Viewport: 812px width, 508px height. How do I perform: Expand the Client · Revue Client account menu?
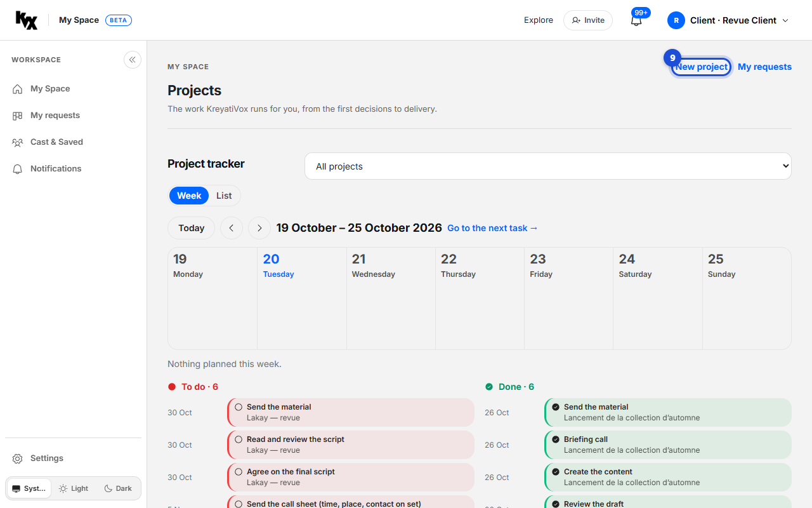(728, 20)
